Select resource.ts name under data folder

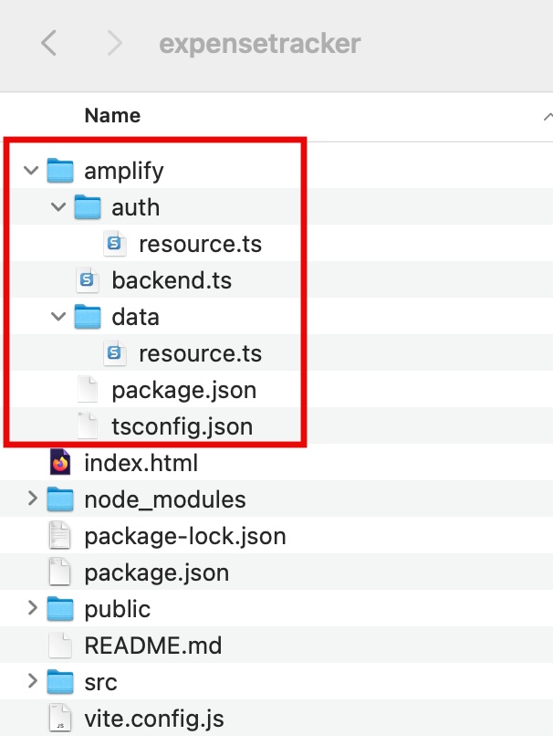point(201,354)
